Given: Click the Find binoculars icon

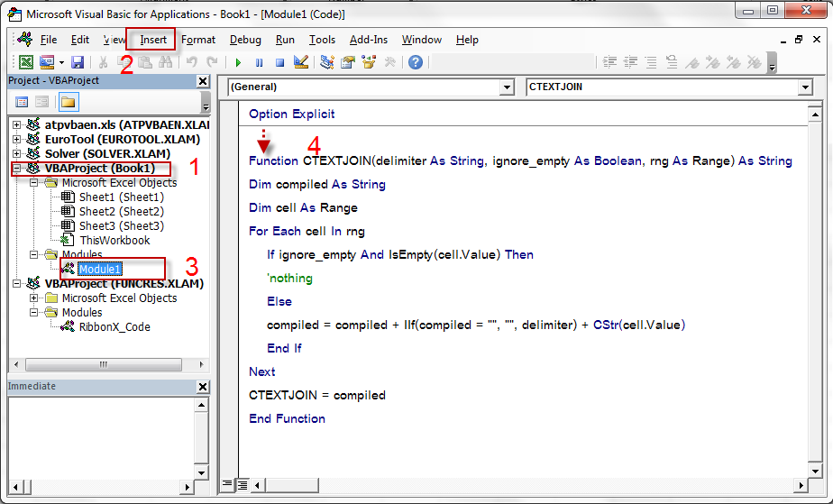Looking at the screenshot, I should click(165, 62).
